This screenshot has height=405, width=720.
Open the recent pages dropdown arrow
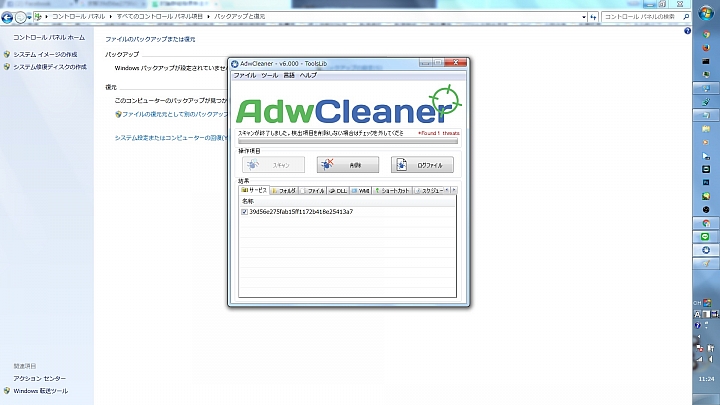pos(29,17)
